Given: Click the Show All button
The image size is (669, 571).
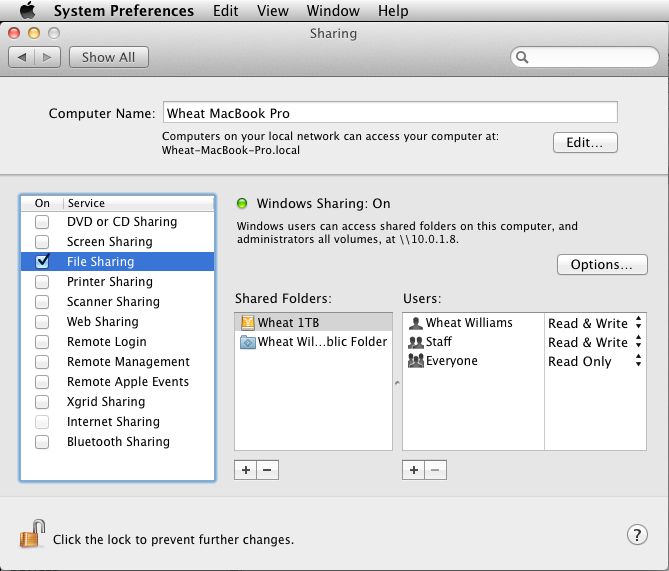Looking at the screenshot, I should pos(109,57).
